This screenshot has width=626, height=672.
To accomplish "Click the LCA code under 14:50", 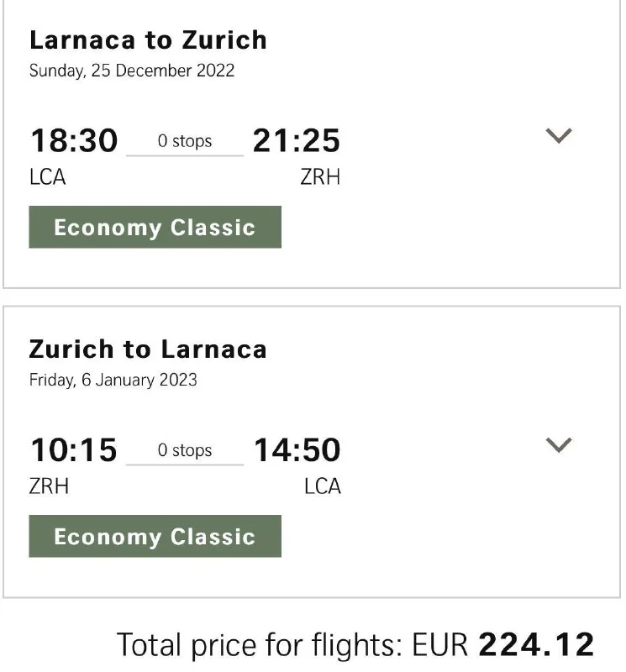I will [x=322, y=486].
